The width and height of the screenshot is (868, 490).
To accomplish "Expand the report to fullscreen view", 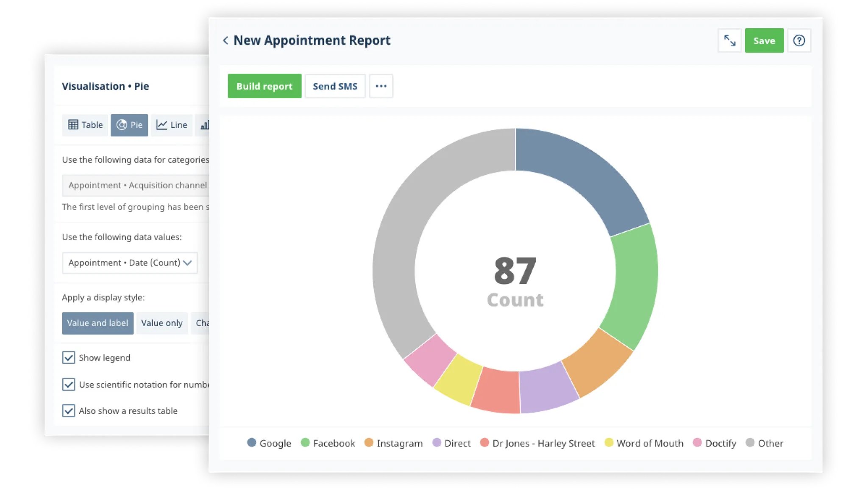I will pos(730,40).
